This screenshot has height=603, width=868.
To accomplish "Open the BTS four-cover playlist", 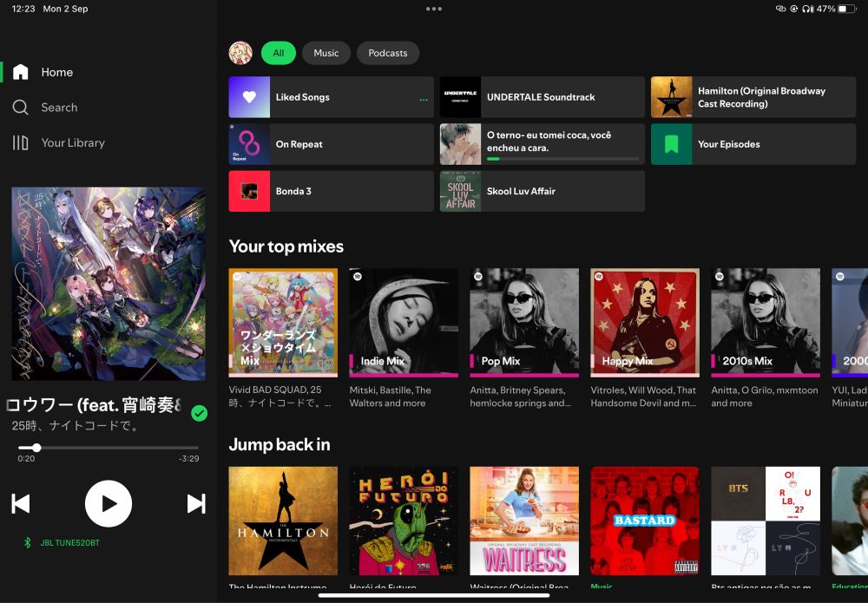I will pos(766,521).
